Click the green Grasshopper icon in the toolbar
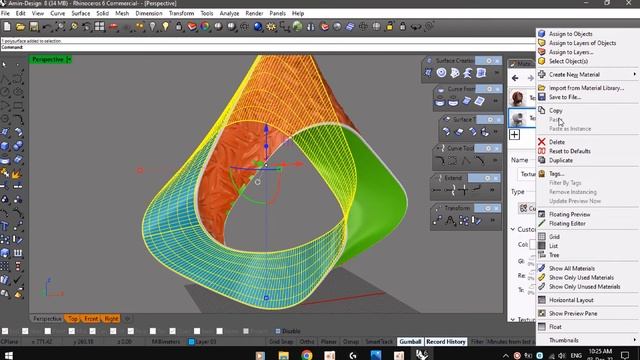640x360 pixels. (x=298, y=27)
